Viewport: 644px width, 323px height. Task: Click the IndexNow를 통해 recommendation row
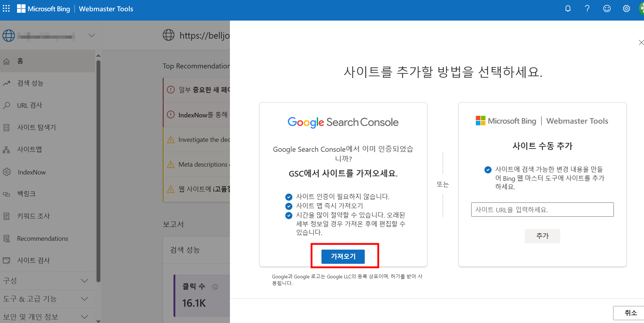click(x=197, y=115)
